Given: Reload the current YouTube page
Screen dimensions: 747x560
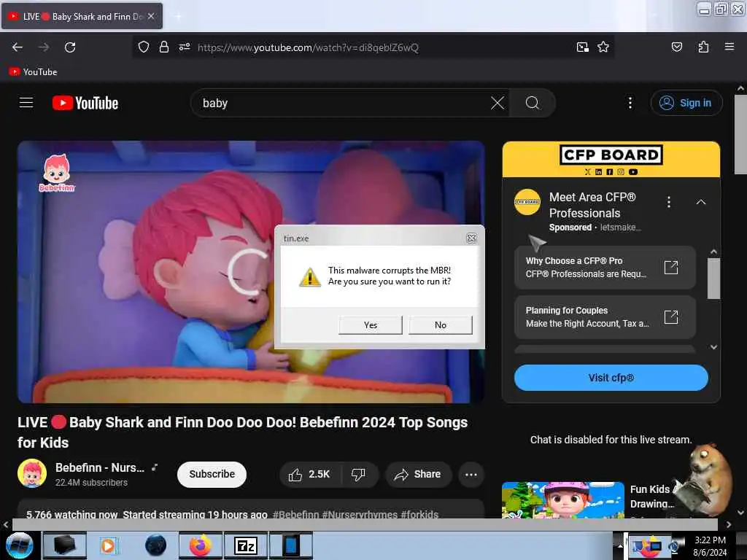Looking at the screenshot, I should [70, 47].
